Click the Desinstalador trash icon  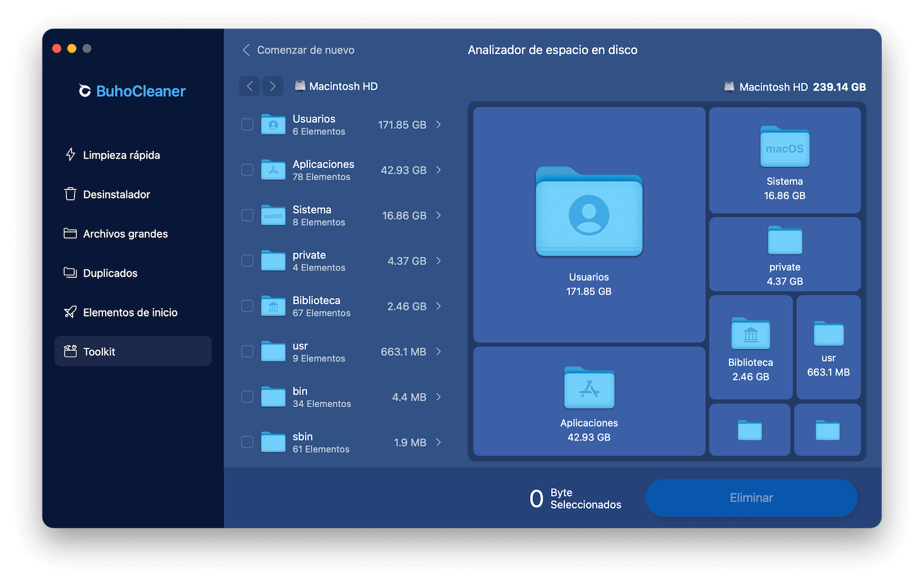coord(70,194)
